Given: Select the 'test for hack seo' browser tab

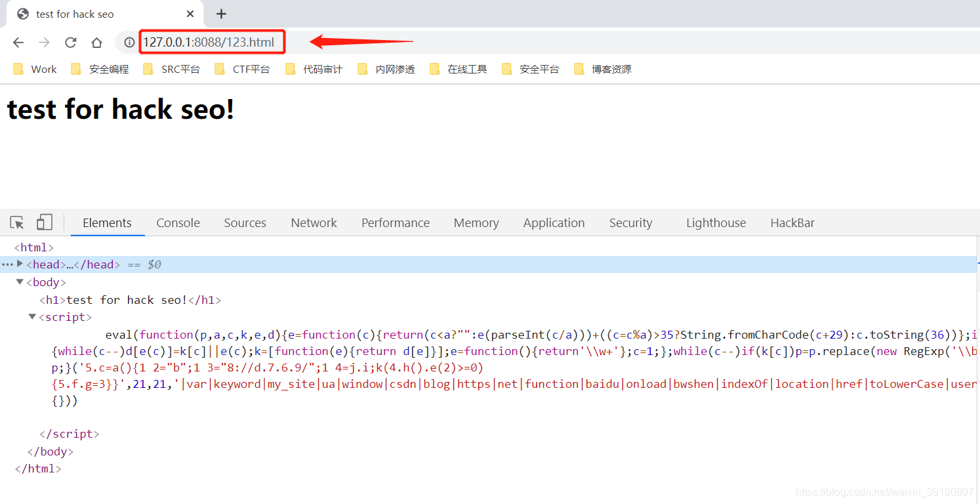Looking at the screenshot, I should (105, 14).
